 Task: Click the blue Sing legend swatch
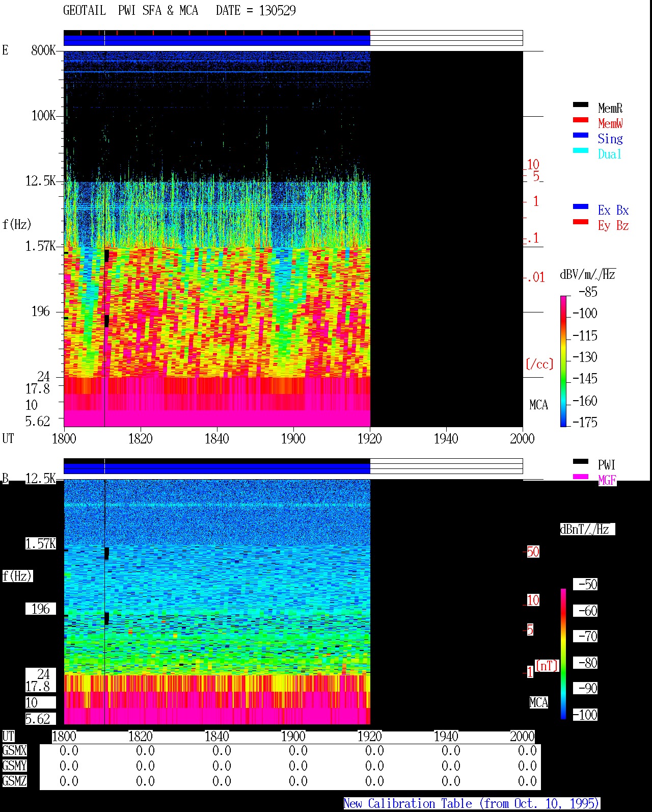click(580, 135)
